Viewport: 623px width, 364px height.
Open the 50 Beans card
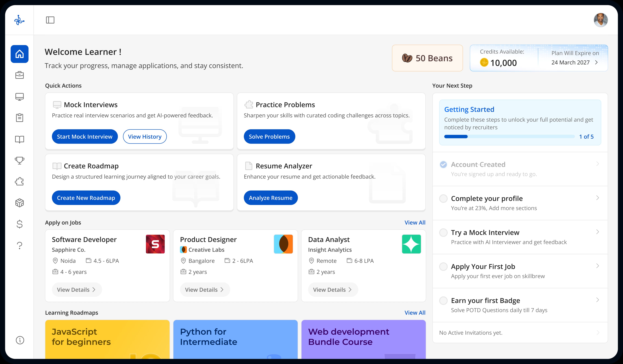tap(427, 58)
